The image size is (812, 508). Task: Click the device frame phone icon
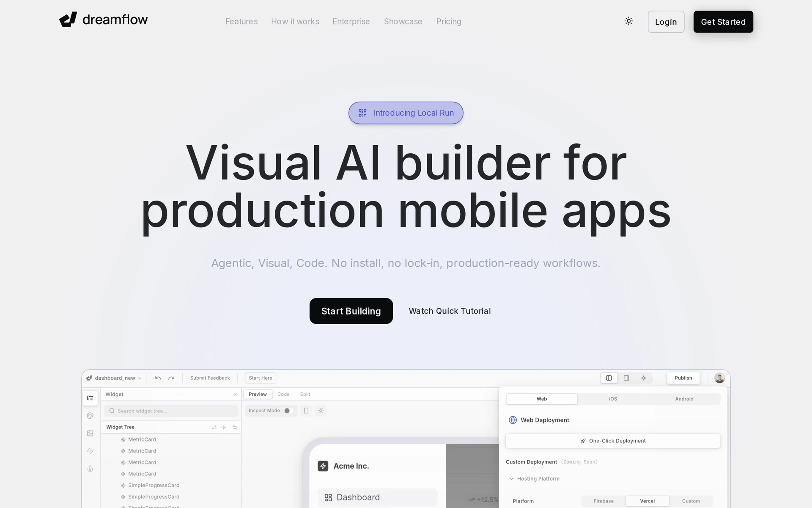(x=306, y=411)
